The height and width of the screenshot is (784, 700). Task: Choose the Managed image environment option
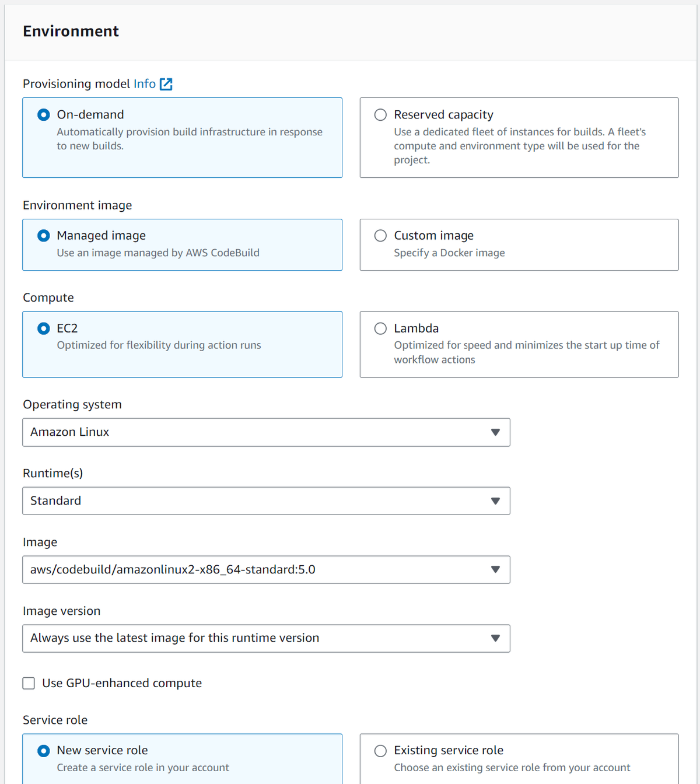pos(43,236)
